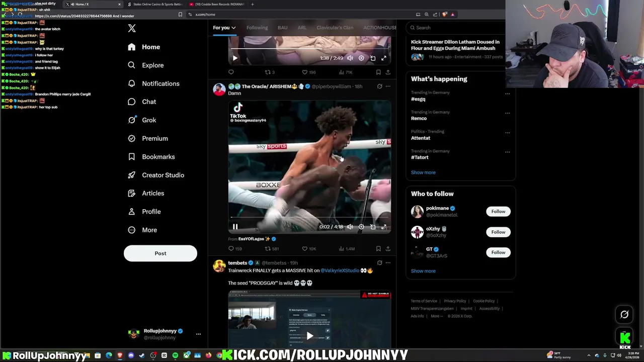Open Rollupjohnny account menu dots
The image size is (644, 362).
(198, 334)
